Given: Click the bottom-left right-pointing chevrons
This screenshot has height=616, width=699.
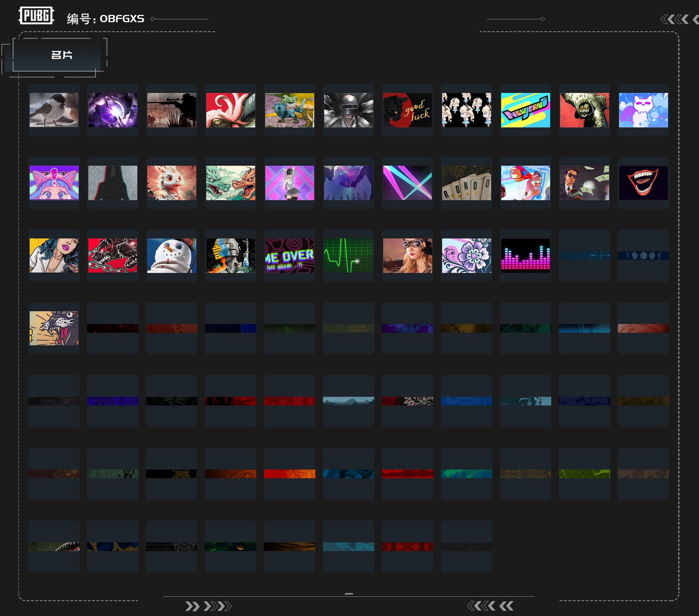Looking at the screenshot, I should pos(208,606).
